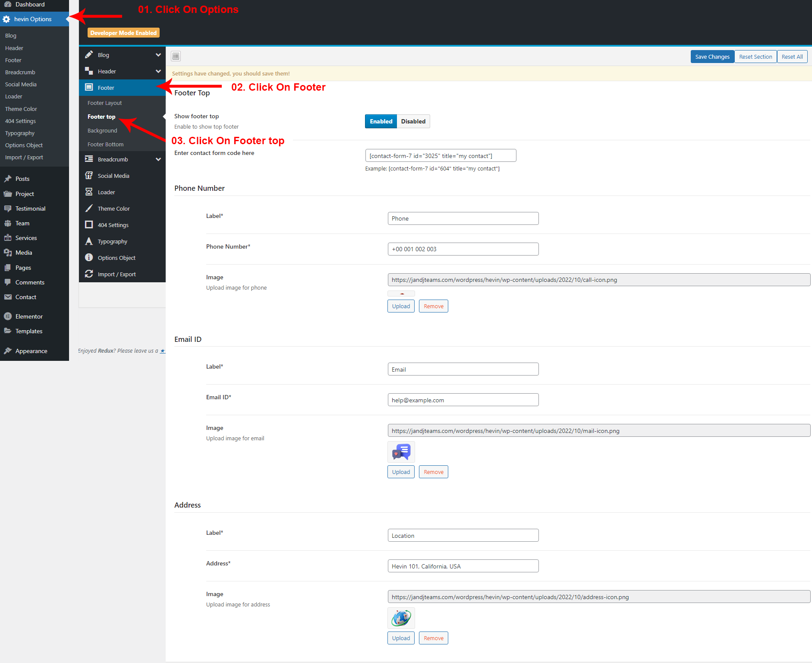Click the Loader hourglass icon
Screen dimensions: 812x663
[x=89, y=192]
